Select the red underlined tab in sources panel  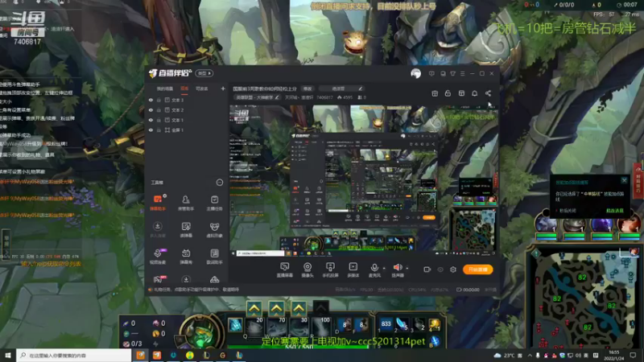tap(184, 88)
